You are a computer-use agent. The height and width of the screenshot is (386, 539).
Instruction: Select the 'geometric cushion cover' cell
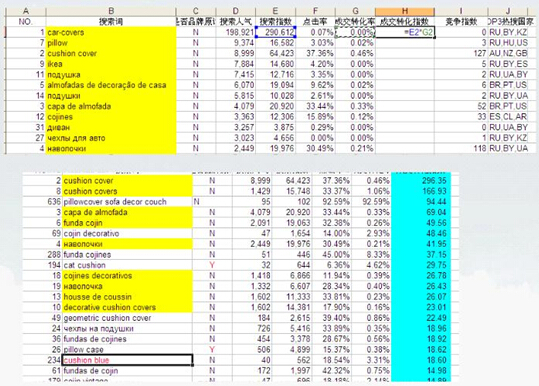[x=127, y=318]
